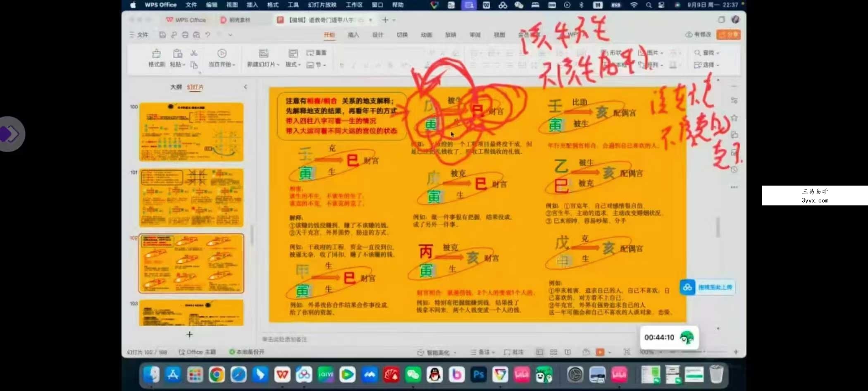Image resolution: width=868 pixels, height=391 pixels.
Task: Start slideshow from current page (当页开始) icon
Action: pyautogui.click(x=222, y=53)
